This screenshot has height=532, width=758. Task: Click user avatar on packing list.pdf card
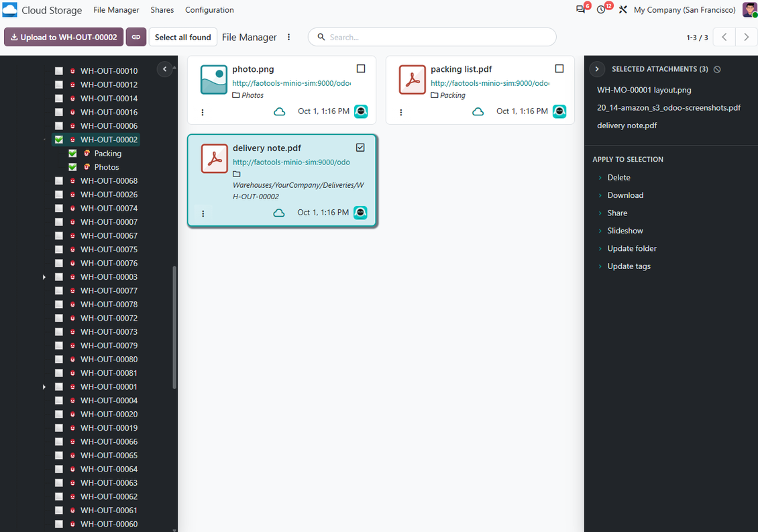coord(559,111)
